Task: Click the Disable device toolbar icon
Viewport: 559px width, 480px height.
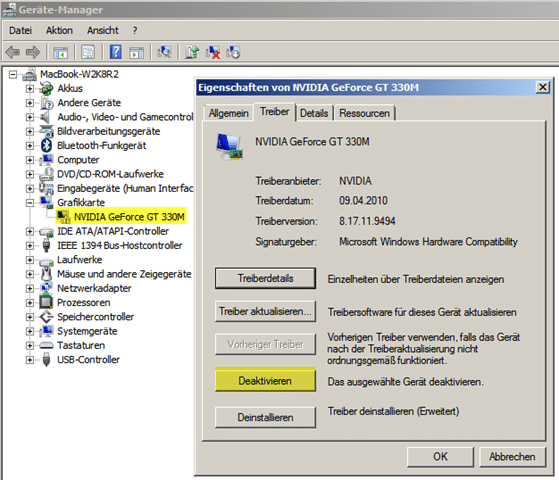Action: pyautogui.click(x=233, y=52)
